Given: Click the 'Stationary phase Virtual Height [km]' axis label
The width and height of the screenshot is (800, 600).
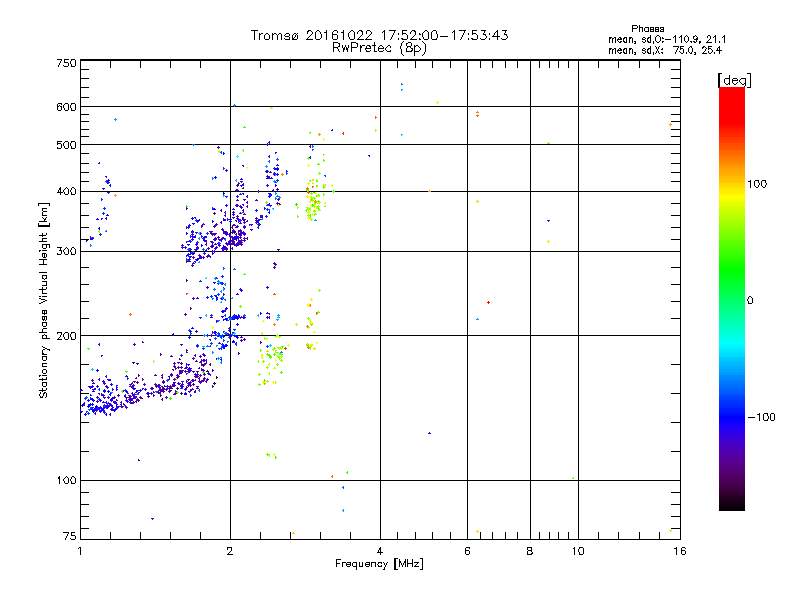Looking at the screenshot, I should pos(44,301).
